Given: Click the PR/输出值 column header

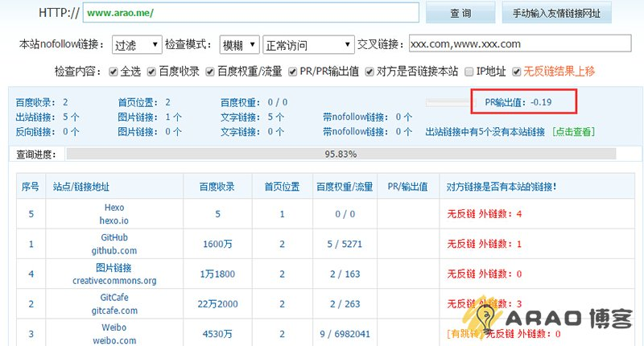Looking at the screenshot, I should (408, 187).
